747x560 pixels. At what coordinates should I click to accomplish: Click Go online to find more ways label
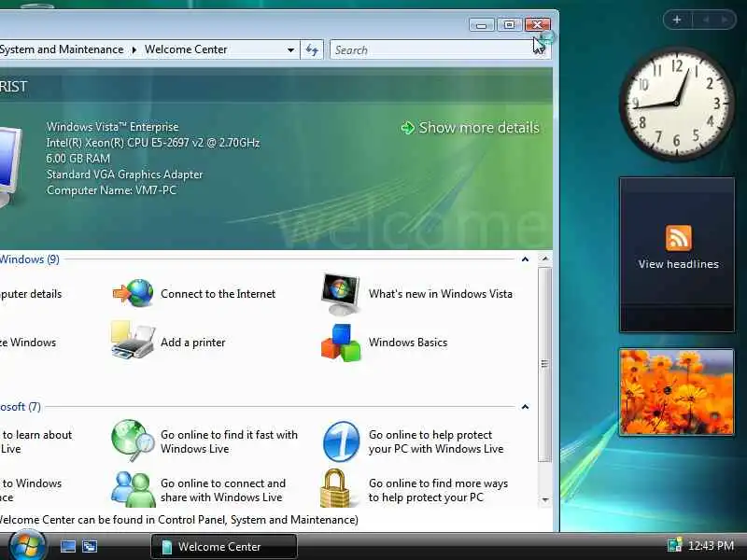[438, 490]
